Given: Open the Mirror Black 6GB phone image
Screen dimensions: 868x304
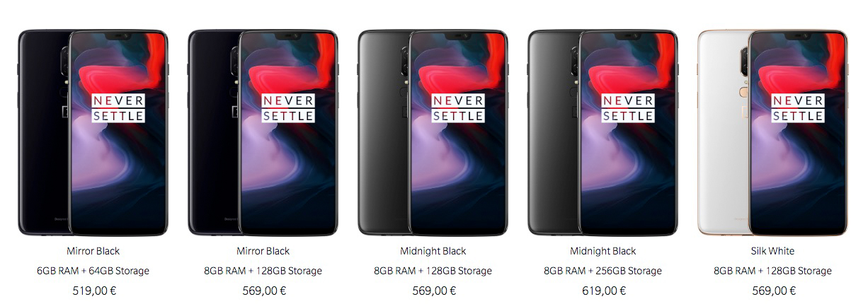Looking at the screenshot, I should pyautogui.click(x=93, y=133).
